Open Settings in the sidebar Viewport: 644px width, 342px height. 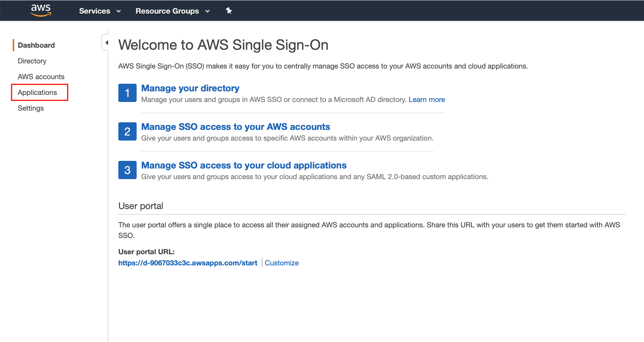[31, 108]
